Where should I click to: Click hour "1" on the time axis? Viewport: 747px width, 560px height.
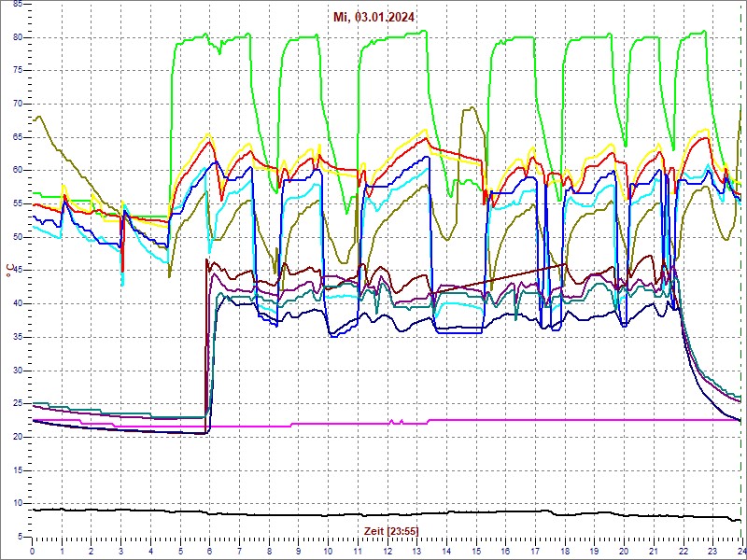(62, 549)
